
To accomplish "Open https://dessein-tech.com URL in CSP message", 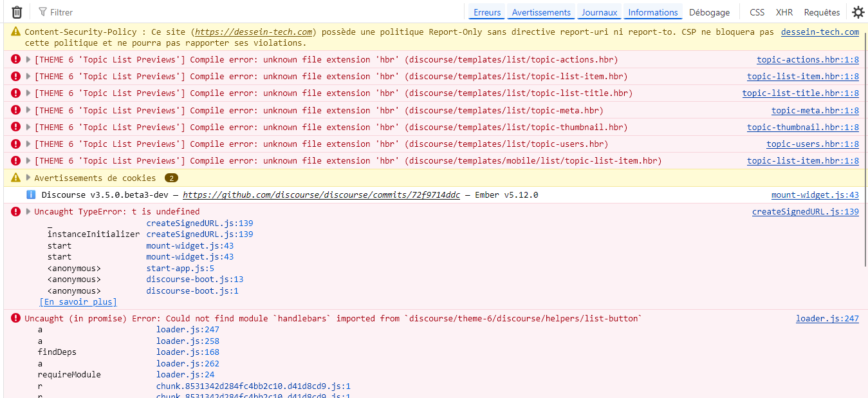I will [254, 32].
